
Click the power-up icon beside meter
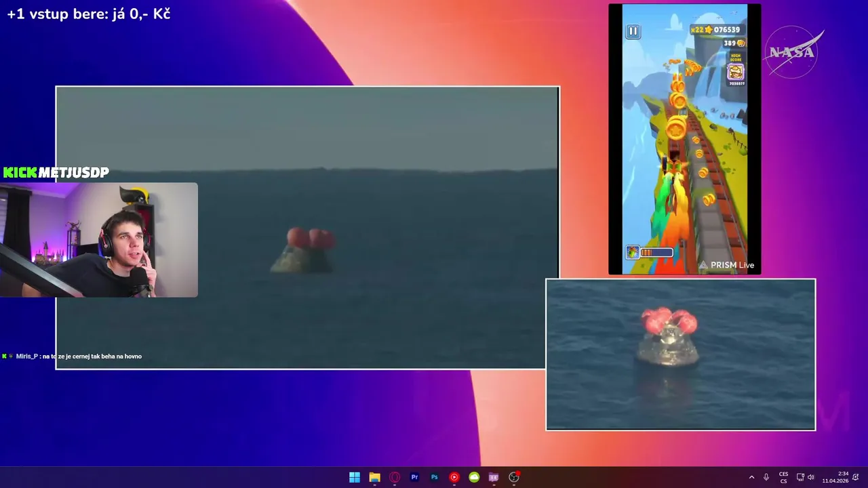pos(632,253)
